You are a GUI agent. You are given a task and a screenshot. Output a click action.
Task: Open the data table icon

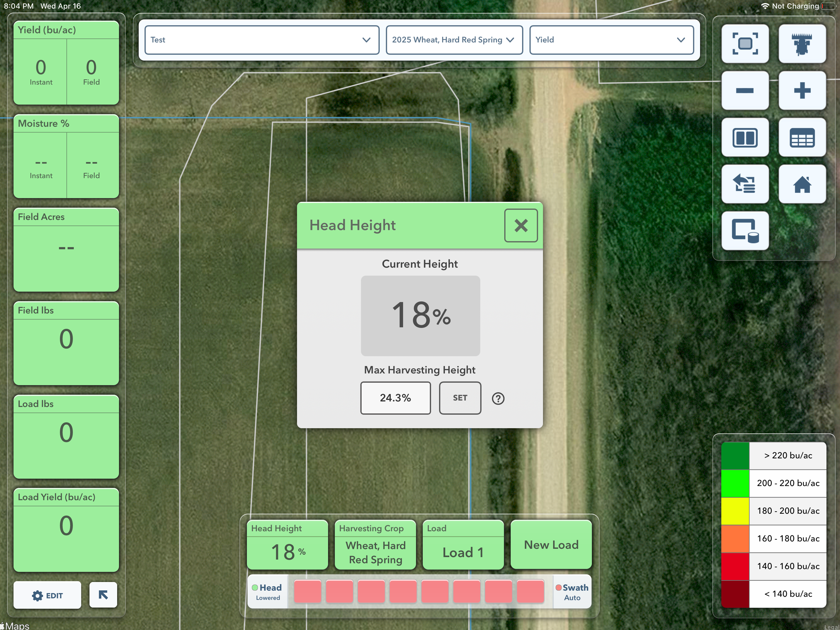(802, 137)
